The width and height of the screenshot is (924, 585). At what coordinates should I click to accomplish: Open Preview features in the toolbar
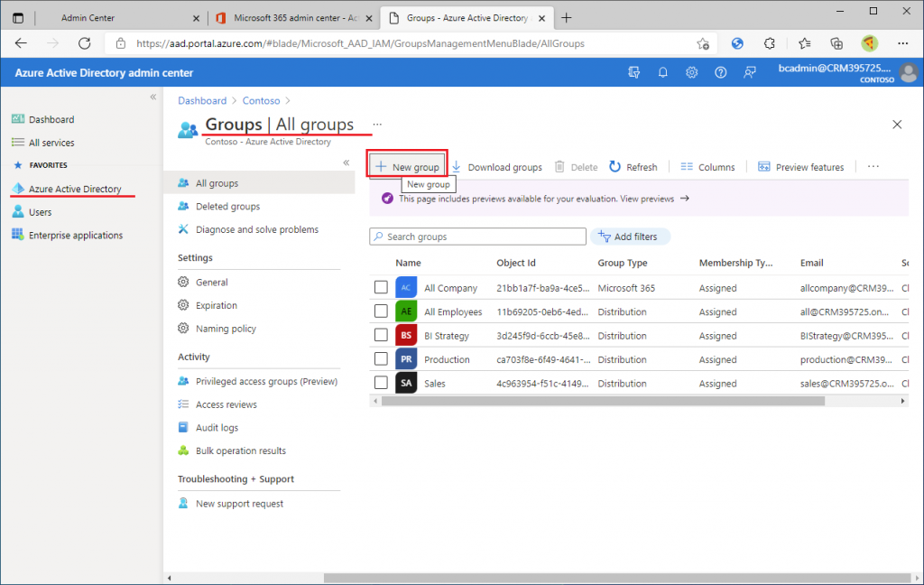[801, 167]
